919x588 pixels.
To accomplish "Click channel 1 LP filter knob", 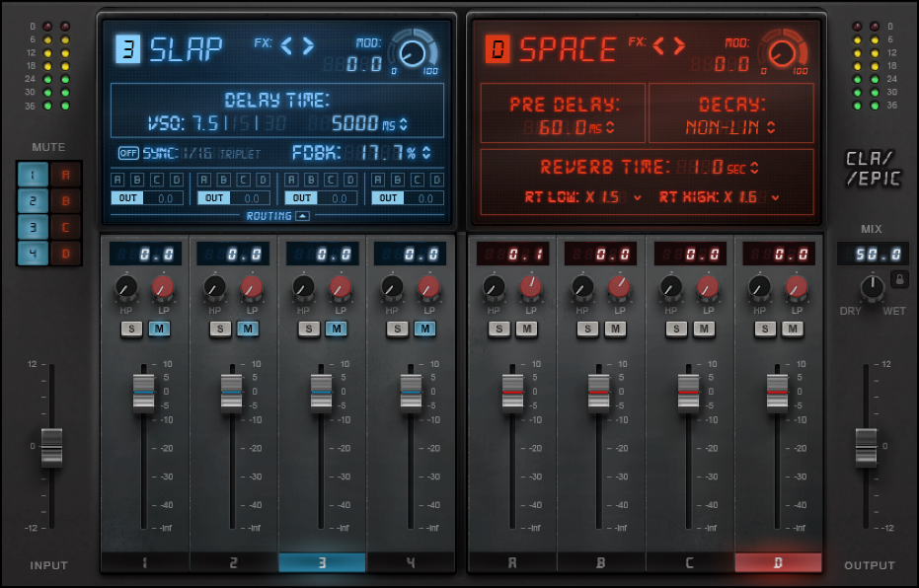I will [x=163, y=287].
